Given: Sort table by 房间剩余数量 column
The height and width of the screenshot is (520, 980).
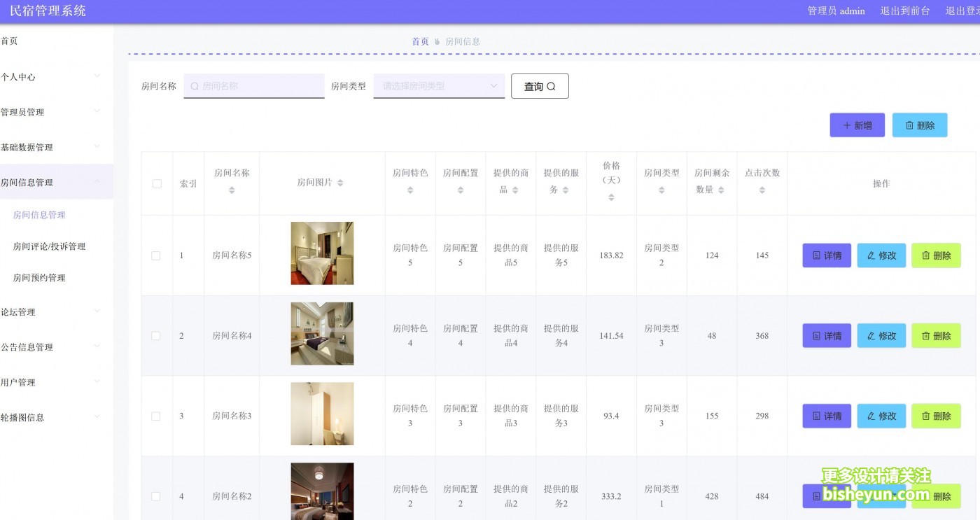Looking at the screenshot, I should [721, 190].
